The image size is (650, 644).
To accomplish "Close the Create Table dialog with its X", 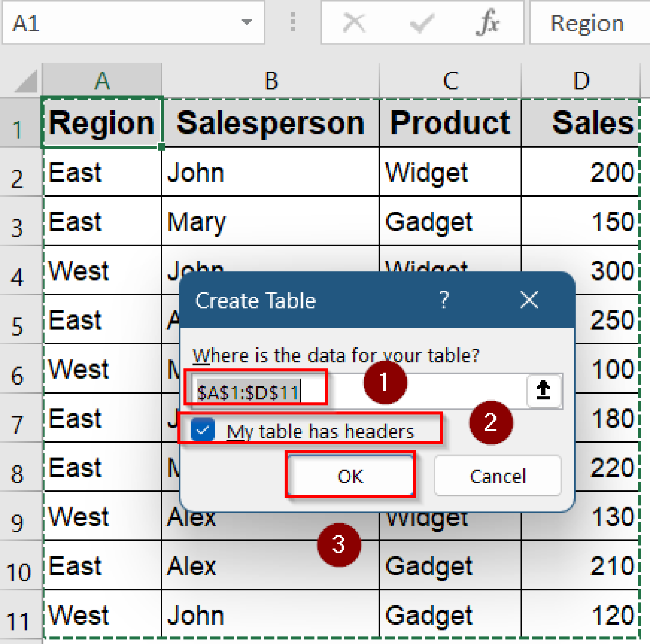I will (529, 300).
